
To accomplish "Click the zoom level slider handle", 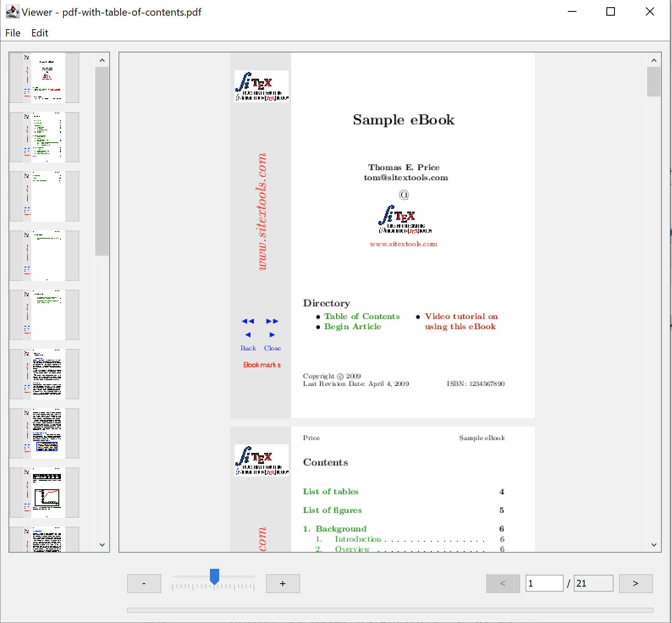I will point(215,576).
